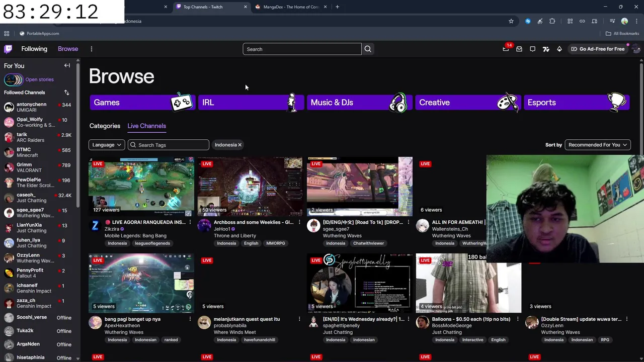This screenshot has height=362, width=644.
Task: Open options for the Zikzira stream card
Action: tap(190, 222)
